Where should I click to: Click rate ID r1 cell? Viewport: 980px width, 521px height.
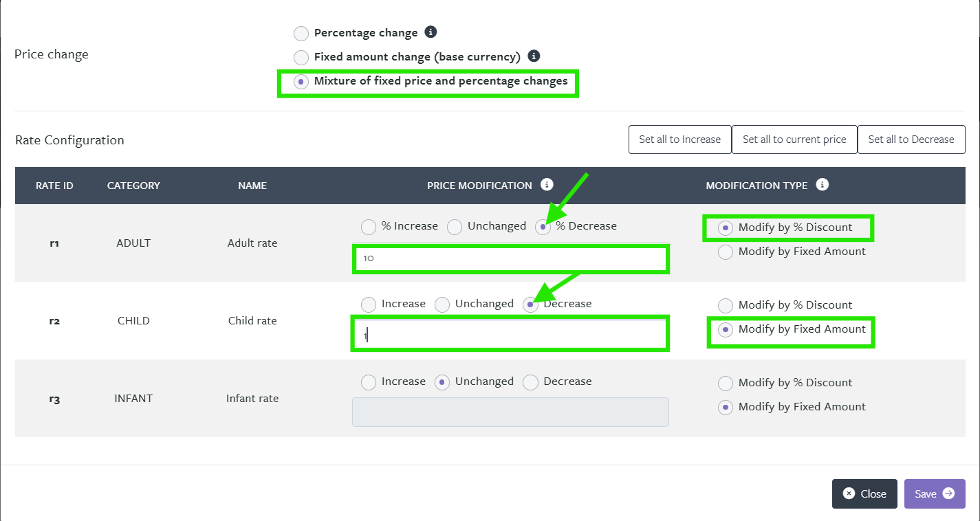(x=54, y=243)
